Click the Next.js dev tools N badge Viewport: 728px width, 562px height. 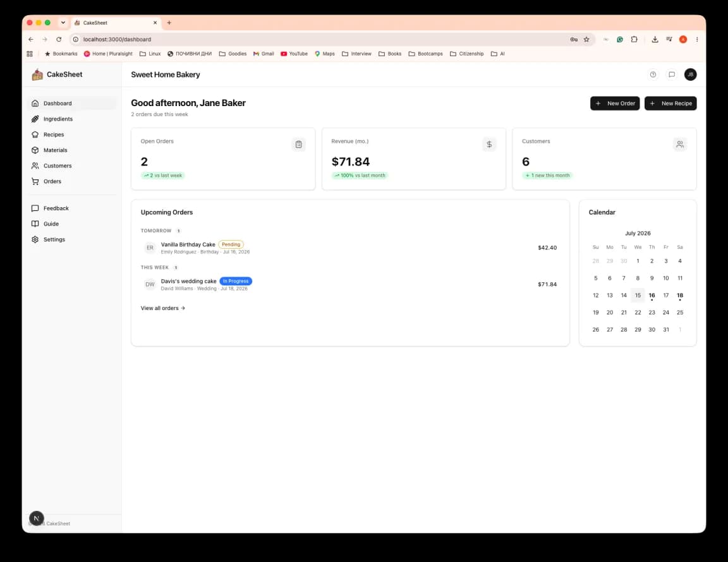(x=37, y=518)
